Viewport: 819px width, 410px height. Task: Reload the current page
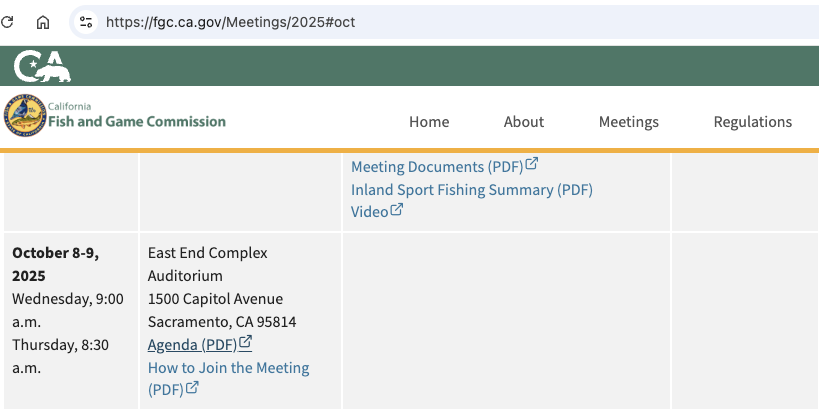[x=7, y=21]
